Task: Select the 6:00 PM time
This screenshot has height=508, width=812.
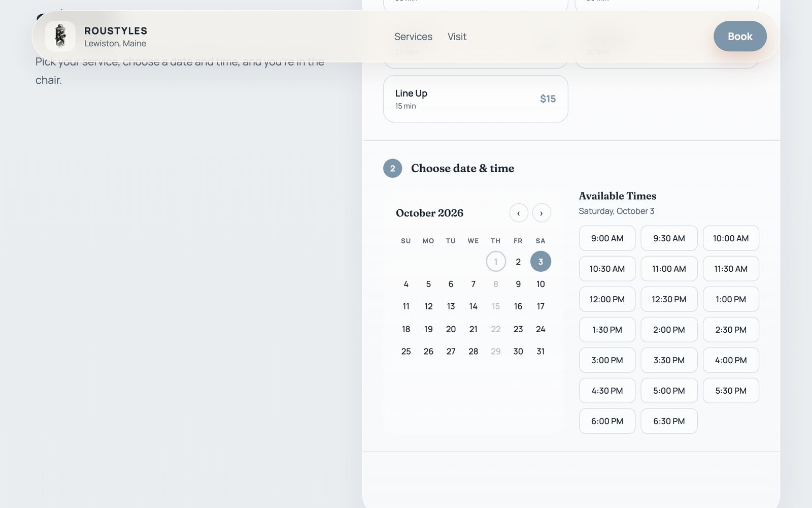Action: coord(607,421)
